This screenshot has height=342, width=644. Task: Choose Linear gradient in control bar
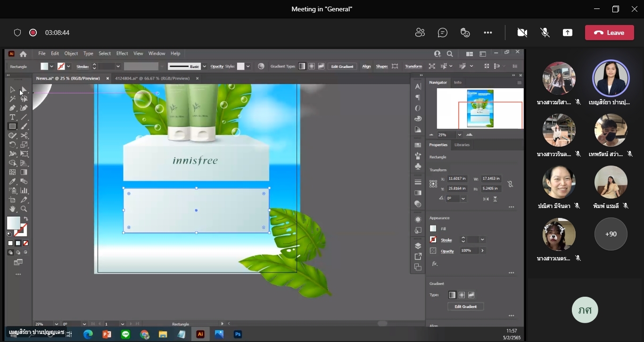tap(302, 67)
